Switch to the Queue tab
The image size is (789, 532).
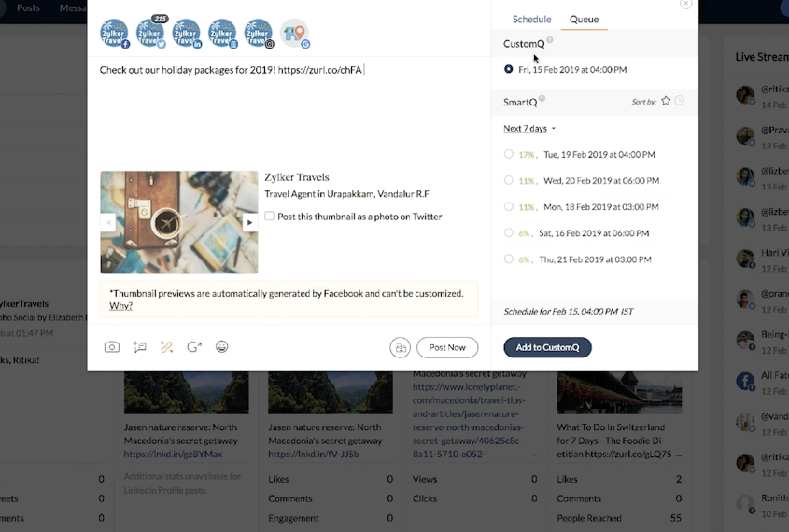tap(585, 19)
